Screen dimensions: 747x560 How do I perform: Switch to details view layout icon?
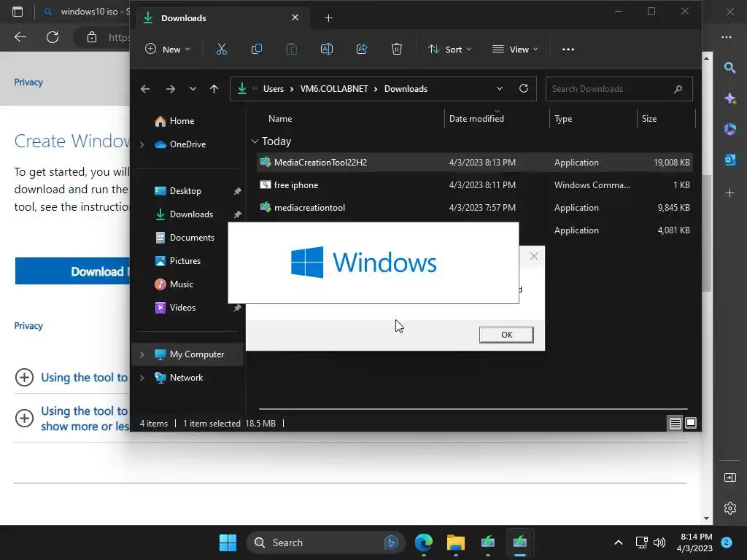point(675,423)
